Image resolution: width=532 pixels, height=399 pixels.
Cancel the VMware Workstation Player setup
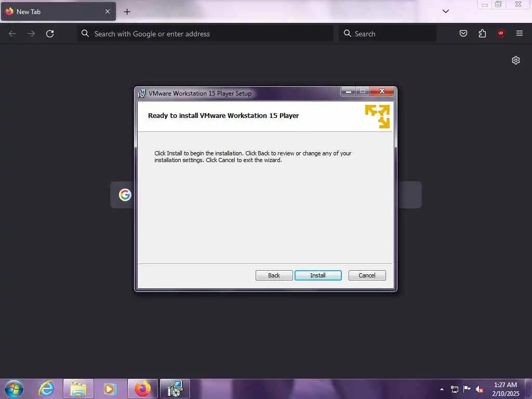click(x=367, y=275)
